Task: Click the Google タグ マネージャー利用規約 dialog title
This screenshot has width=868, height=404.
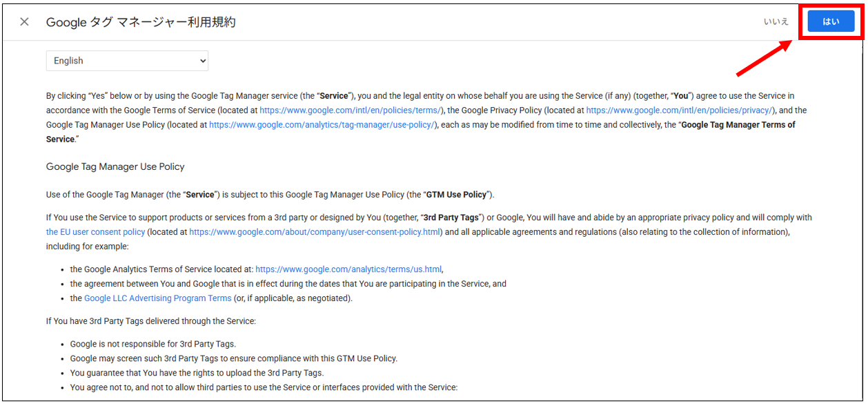Action: coord(141,21)
